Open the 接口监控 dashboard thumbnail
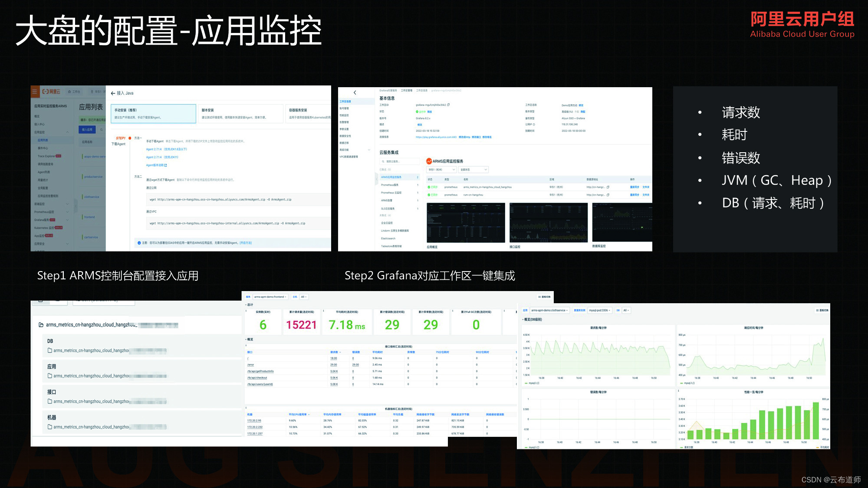The image size is (868, 488). click(549, 223)
